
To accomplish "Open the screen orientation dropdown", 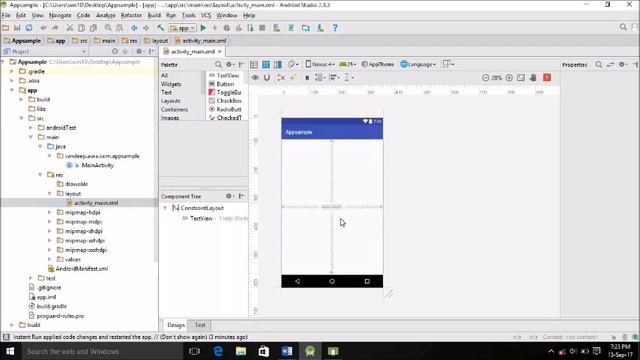I will coord(293,64).
